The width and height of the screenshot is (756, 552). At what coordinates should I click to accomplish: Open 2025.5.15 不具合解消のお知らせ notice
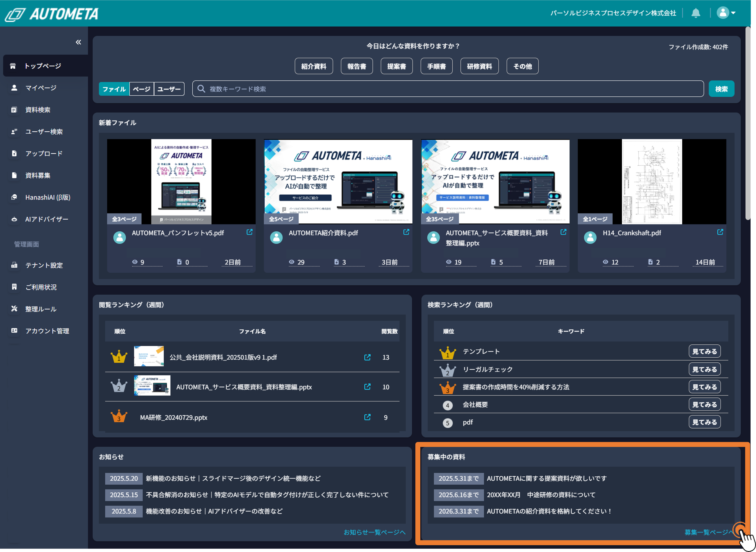pyautogui.click(x=267, y=495)
